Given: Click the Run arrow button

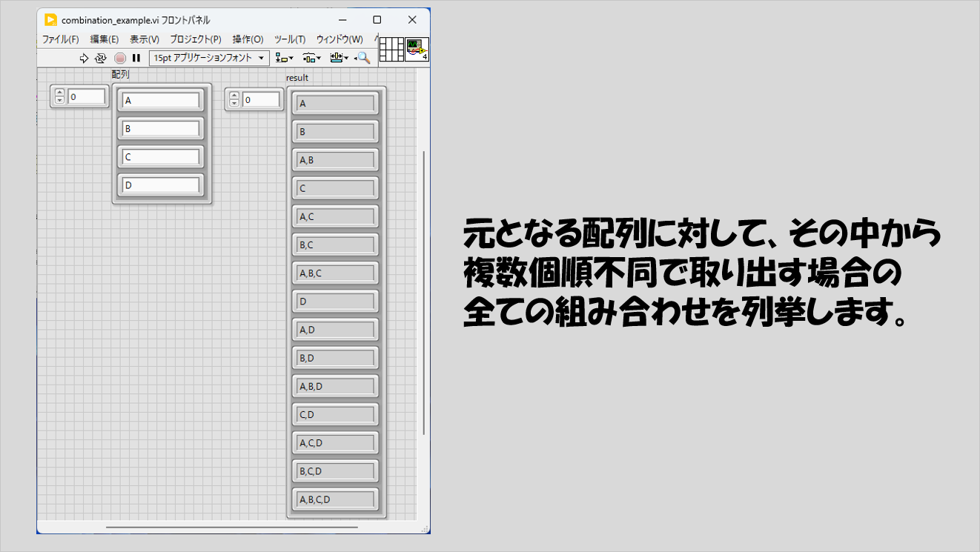Looking at the screenshot, I should pos(84,58).
